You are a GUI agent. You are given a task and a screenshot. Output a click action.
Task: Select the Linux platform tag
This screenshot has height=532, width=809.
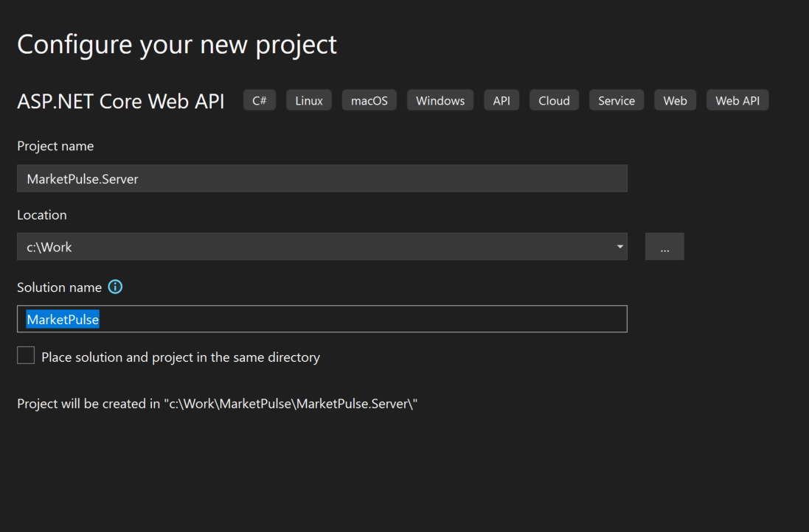click(x=308, y=99)
